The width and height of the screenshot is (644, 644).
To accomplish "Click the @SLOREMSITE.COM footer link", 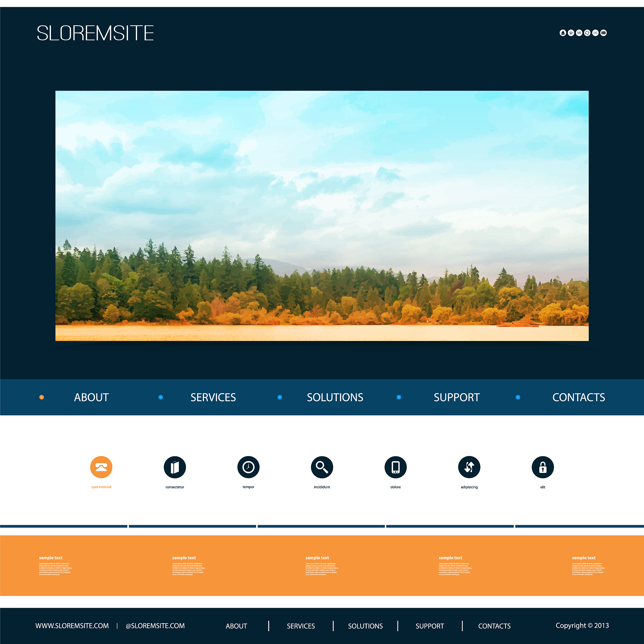I will coord(155,626).
